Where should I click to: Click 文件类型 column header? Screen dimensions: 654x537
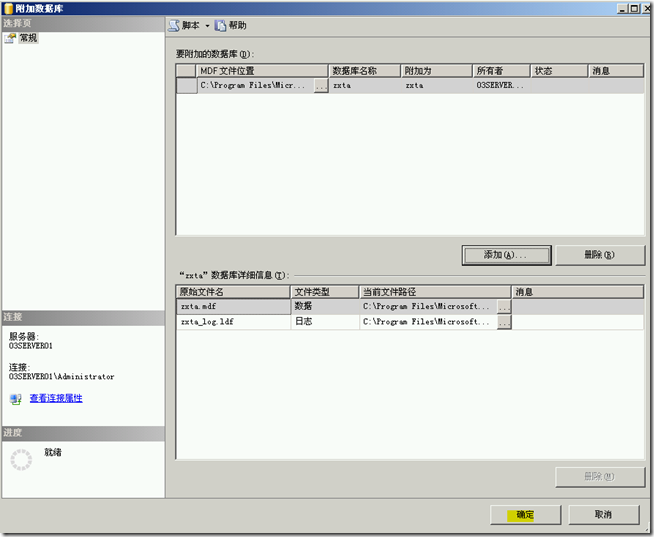click(x=324, y=292)
